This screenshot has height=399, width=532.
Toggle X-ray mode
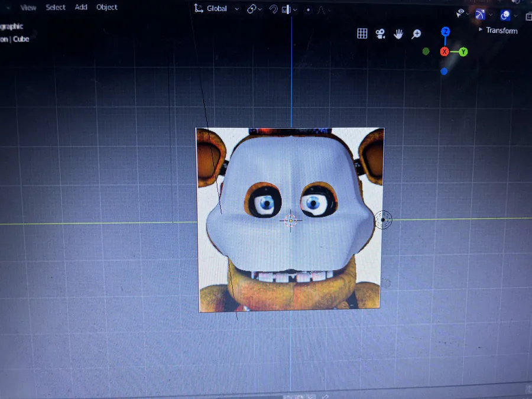click(528, 16)
